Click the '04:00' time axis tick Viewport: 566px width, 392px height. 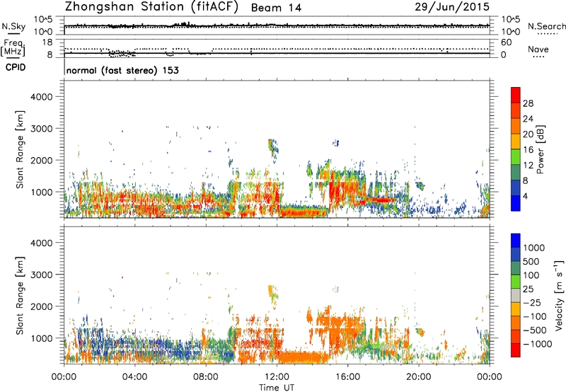pos(134,377)
